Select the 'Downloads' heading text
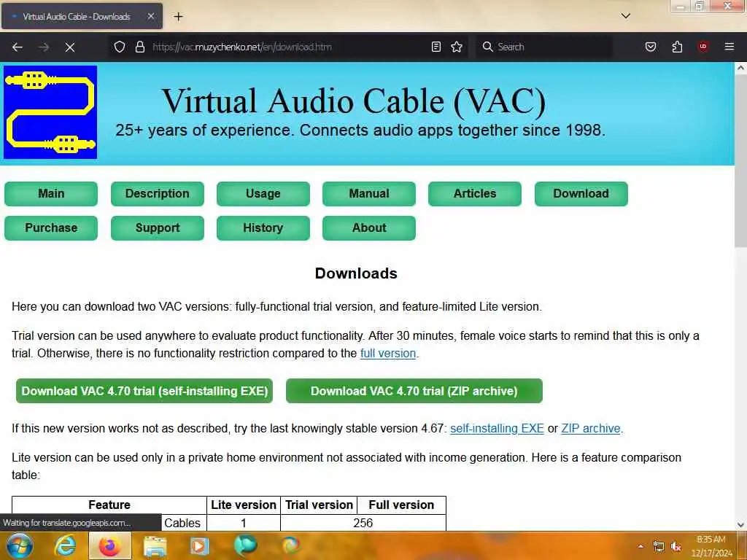747x560 pixels. point(356,273)
